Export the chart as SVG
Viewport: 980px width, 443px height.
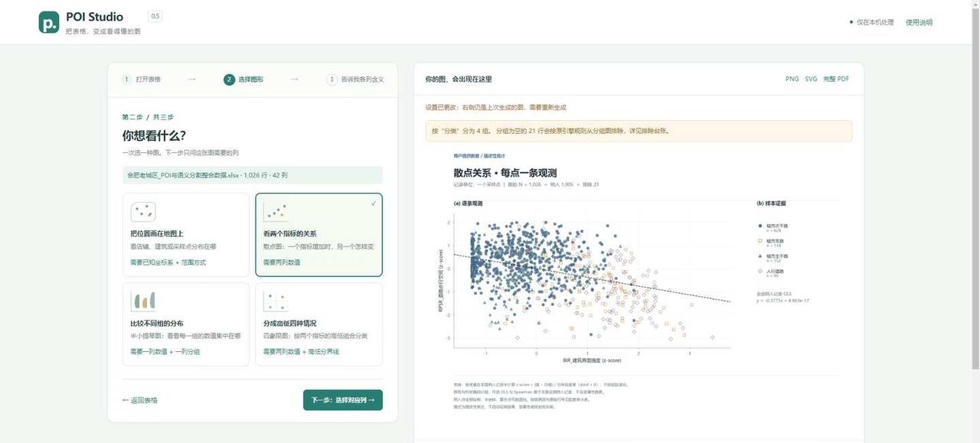click(811, 79)
